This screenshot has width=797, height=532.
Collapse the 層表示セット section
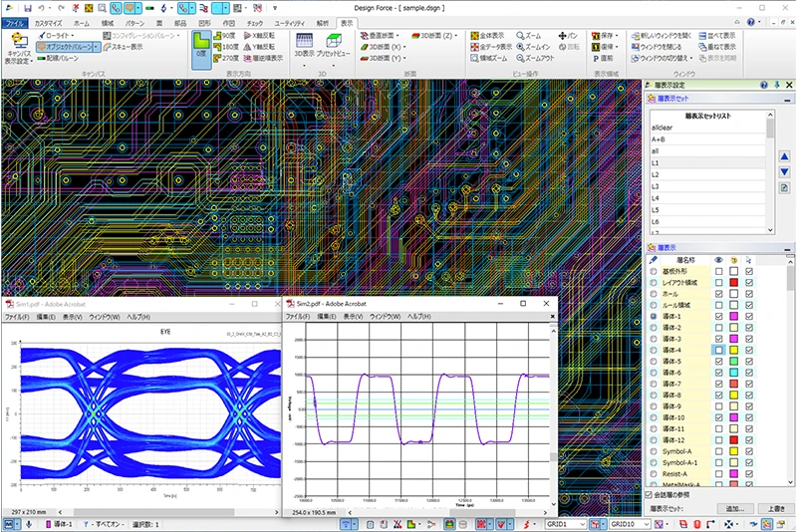tap(787, 99)
